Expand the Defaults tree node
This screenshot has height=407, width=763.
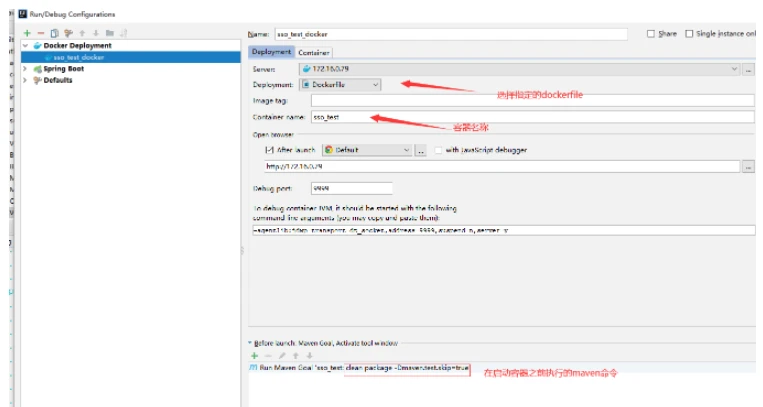[25, 80]
